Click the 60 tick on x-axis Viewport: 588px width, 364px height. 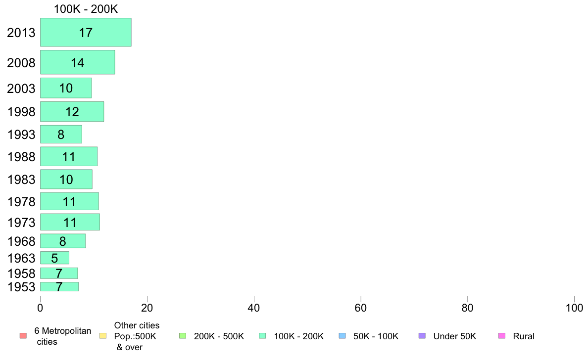pyautogui.click(x=361, y=308)
